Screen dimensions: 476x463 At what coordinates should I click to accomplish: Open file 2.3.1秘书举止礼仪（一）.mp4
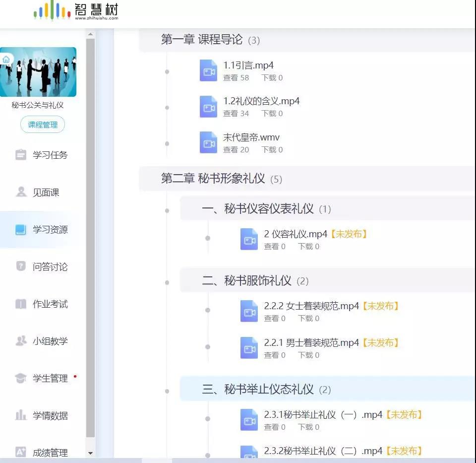[323, 415]
